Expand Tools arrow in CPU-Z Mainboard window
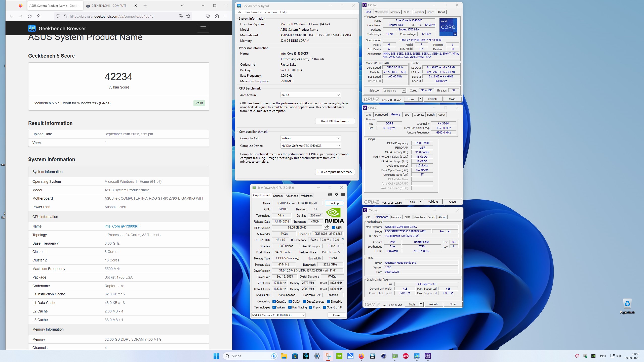This screenshot has width=644, height=362. pyautogui.click(x=421, y=304)
